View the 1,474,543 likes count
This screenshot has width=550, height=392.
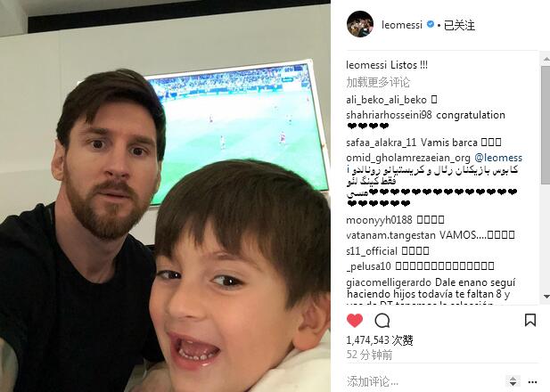tap(380, 340)
